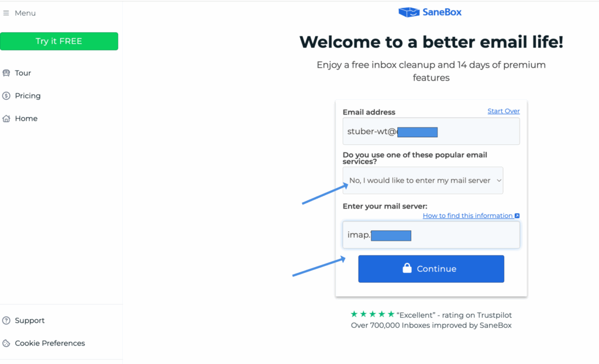
Task: Click the five-star Trustpilot rating
Action: tap(371, 314)
